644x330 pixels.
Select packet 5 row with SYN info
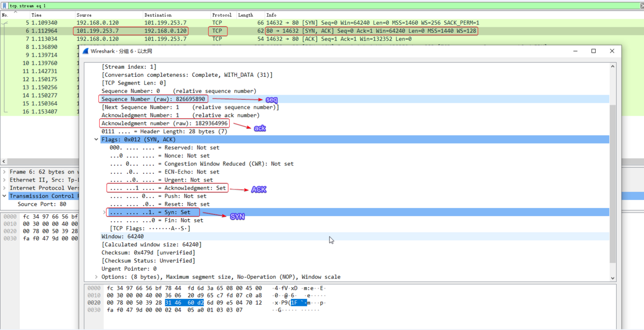coord(322,23)
